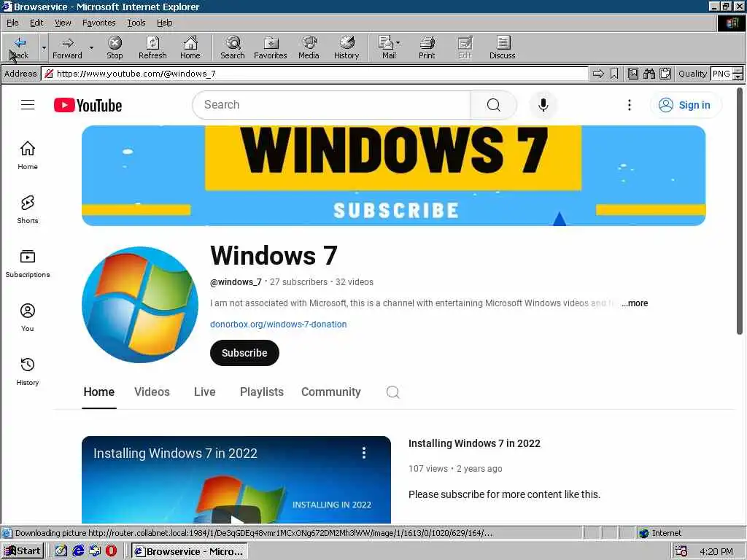Screen dimensions: 747x560
Task: Click the Windows logo channel avatar
Action: click(x=140, y=305)
